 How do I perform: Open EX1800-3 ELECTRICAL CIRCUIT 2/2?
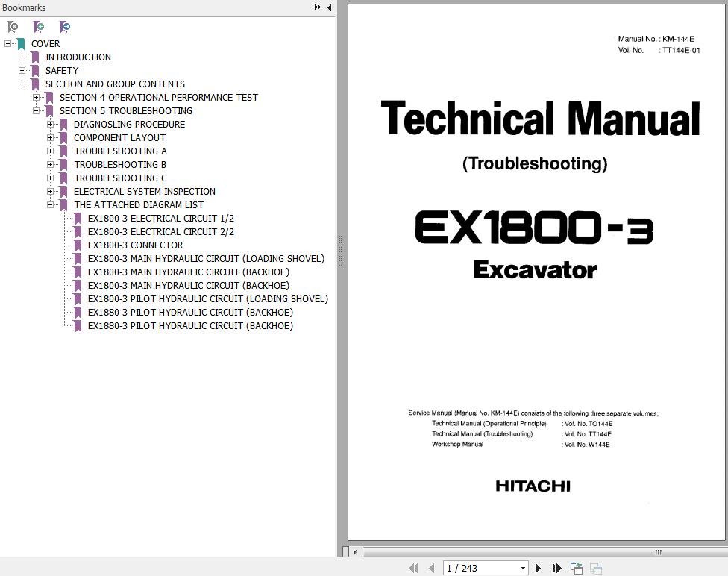[161, 232]
